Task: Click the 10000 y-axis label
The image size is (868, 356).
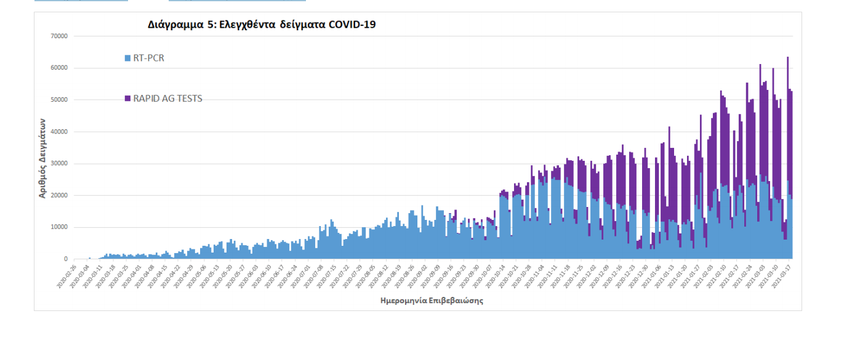Action: (59, 227)
